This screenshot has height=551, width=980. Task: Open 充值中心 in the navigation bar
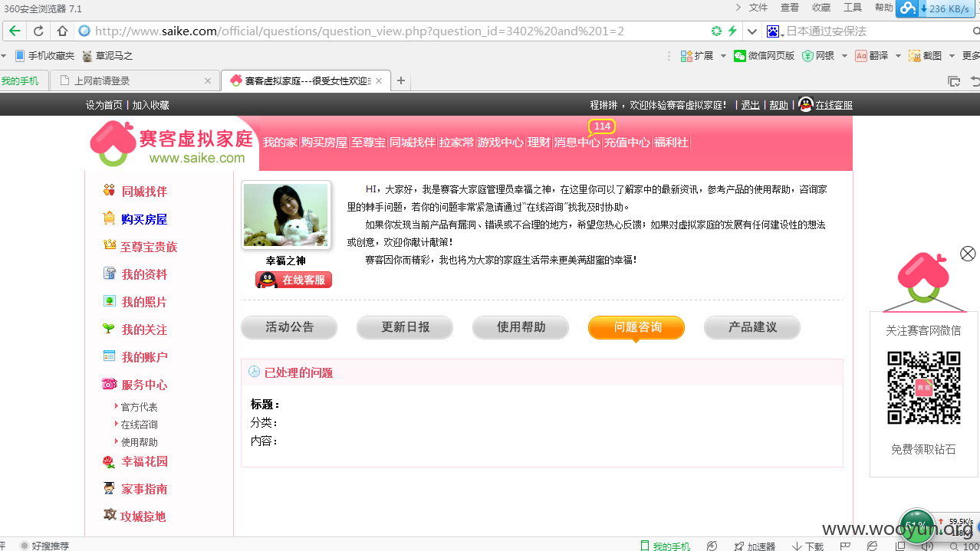[x=626, y=143]
